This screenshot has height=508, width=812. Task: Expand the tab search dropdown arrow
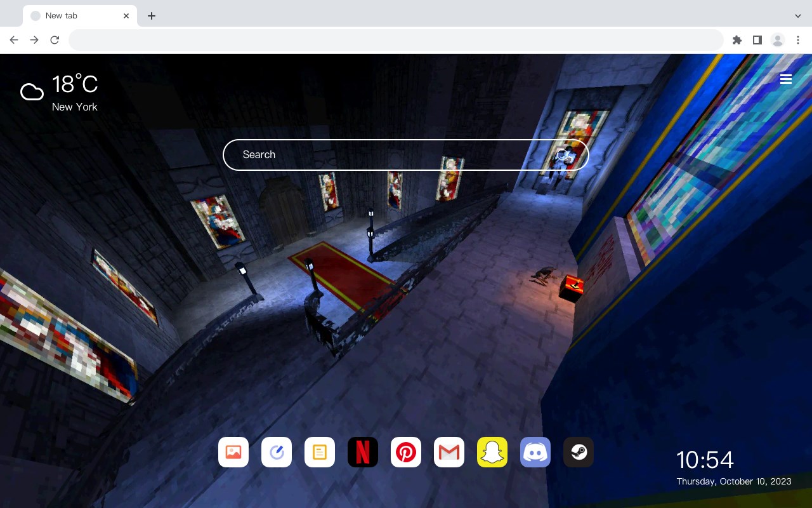pos(798,16)
